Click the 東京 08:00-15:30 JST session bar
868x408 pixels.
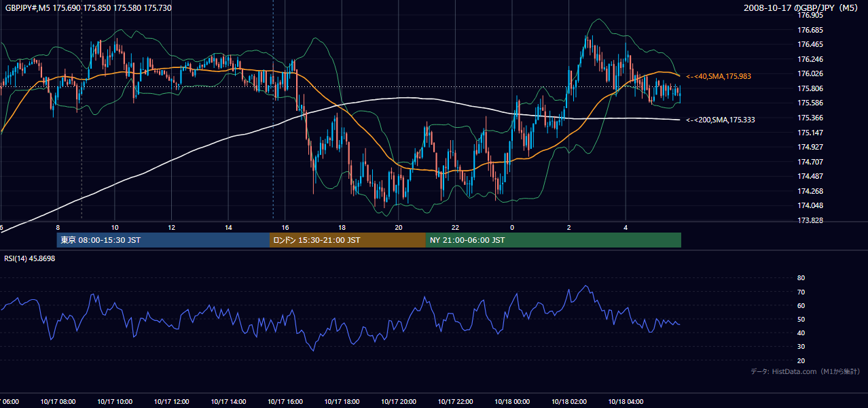click(x=164, y=240)
